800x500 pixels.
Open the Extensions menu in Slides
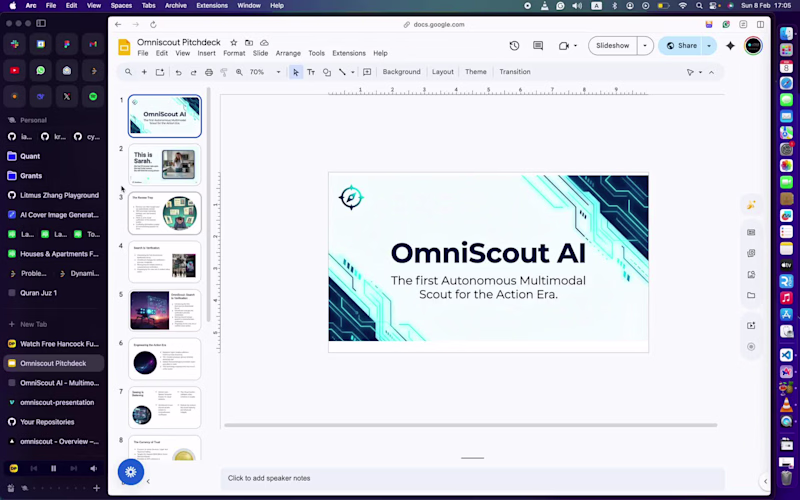point(348,53)
